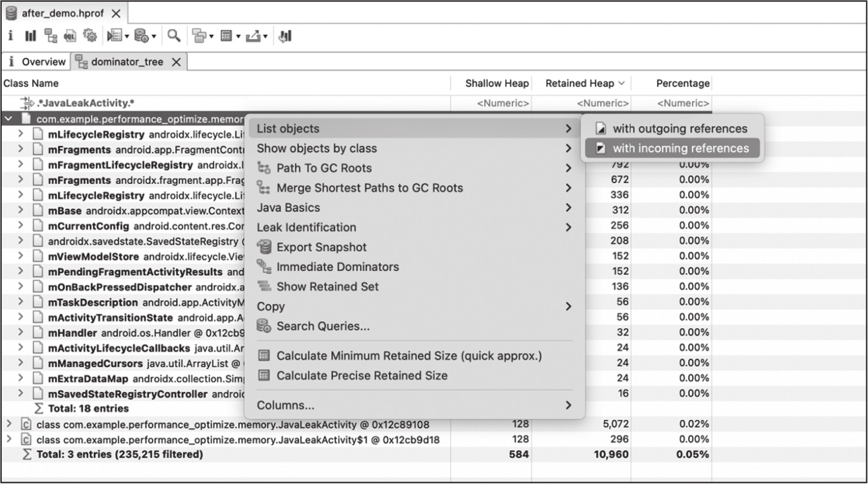Image resolution: width=868 pixels, height=484 pixels.
Task: Open Merge Shortest Paths to GC Roots
Action: click(414, 188)
